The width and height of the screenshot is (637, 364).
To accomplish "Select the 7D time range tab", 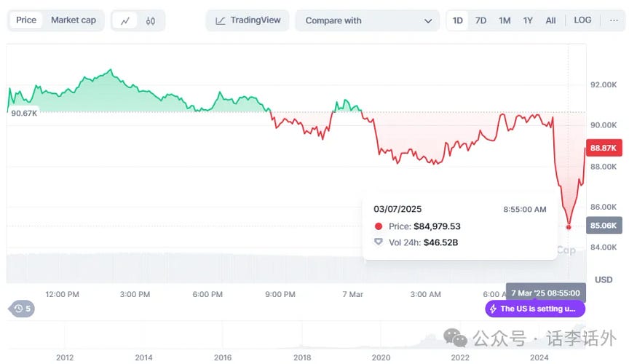I will point(481,20).
